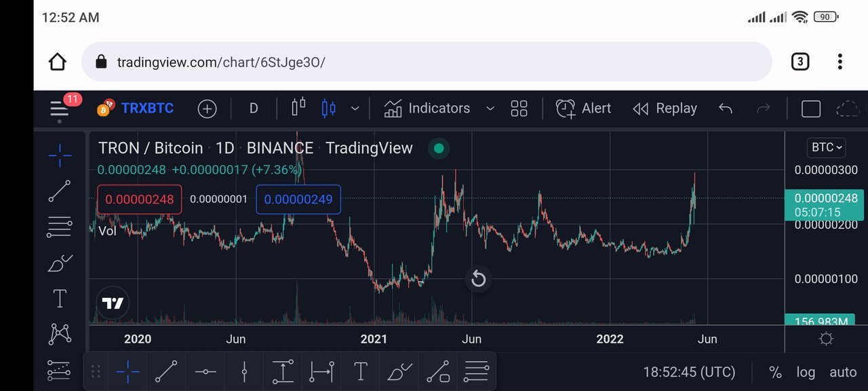The height and width of the screenshot is (391, 868).
Task: Start bar Replay mode
Action: coord(665,109)
